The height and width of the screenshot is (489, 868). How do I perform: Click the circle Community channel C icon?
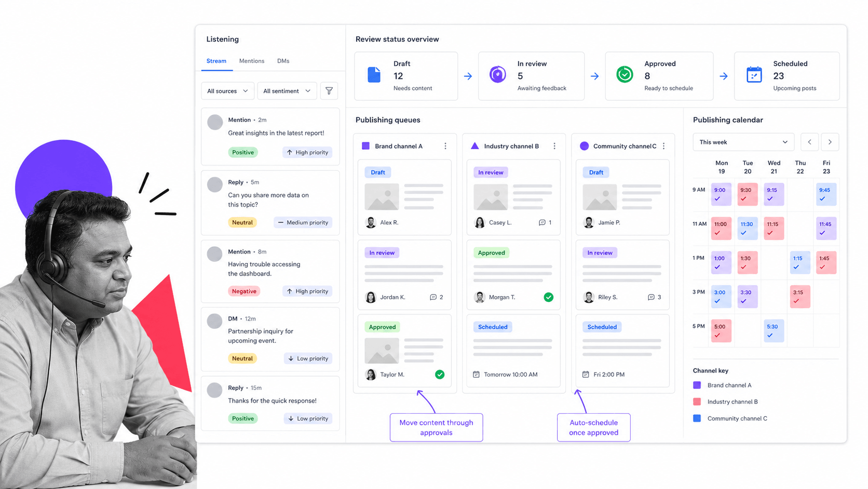pos(584,146)
